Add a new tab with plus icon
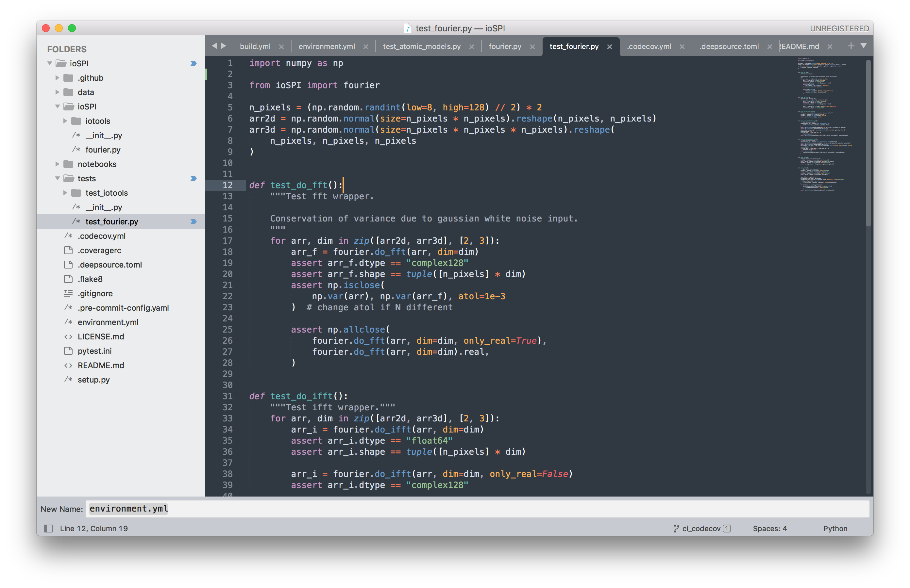The width and height of the screenshot is (910, 588). coord(851,46)
